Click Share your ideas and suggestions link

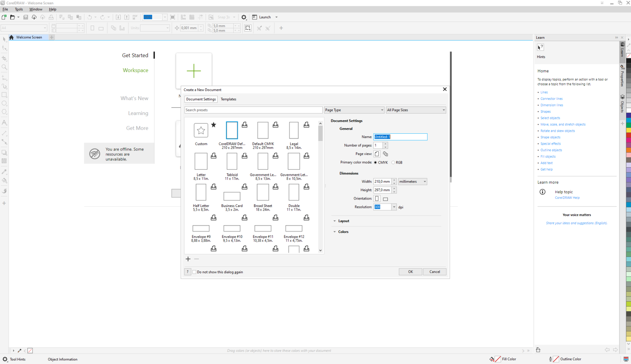[577, 223]
